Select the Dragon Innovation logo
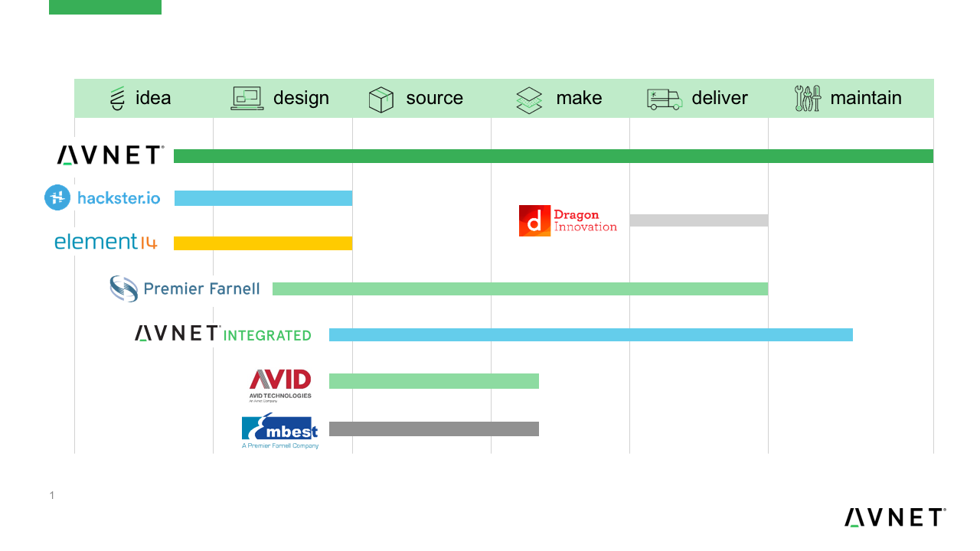The width and height of the screenshot is (980, 551). [568, 220]
